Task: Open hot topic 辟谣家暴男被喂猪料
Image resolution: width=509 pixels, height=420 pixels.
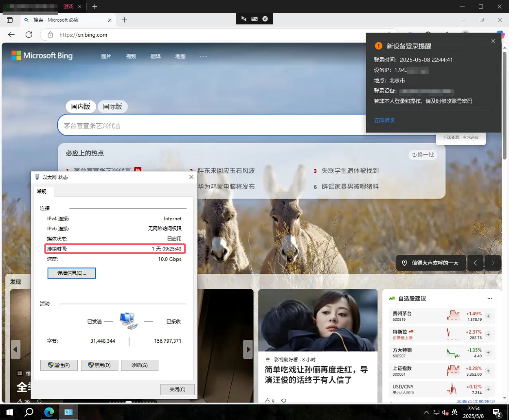Action: click(350, 186)
